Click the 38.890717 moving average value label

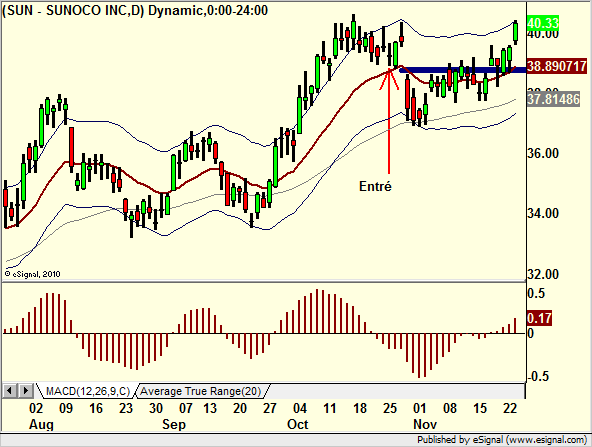(557, 66)
